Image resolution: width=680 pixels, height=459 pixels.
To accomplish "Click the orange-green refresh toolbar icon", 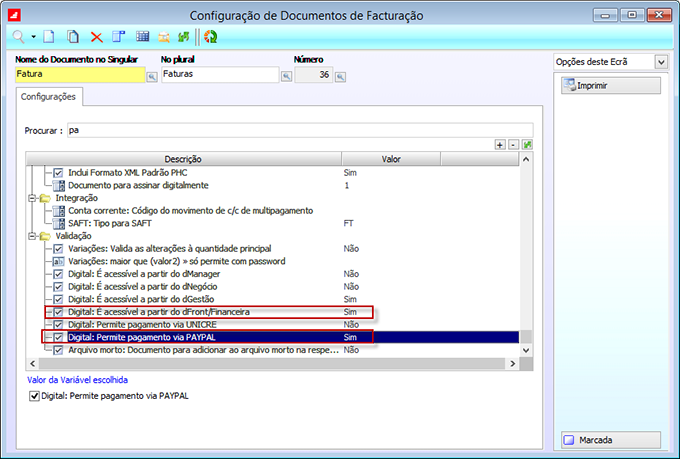I will [211, 37].
